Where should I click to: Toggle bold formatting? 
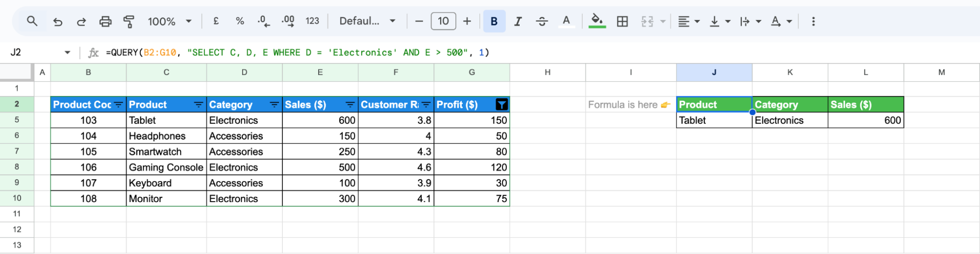click(494, 21)
